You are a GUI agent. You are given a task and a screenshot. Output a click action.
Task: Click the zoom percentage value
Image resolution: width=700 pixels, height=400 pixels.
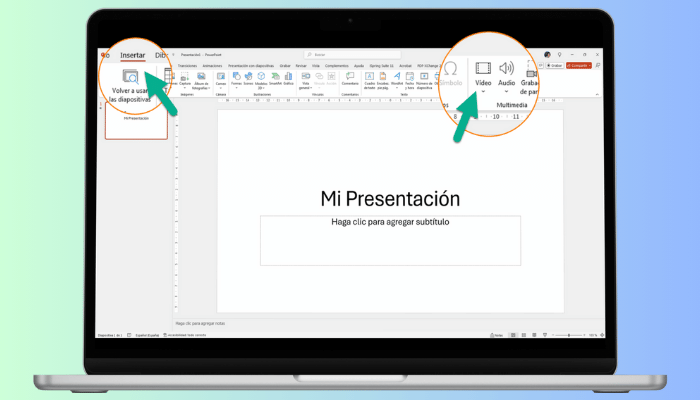pos(593,335)
